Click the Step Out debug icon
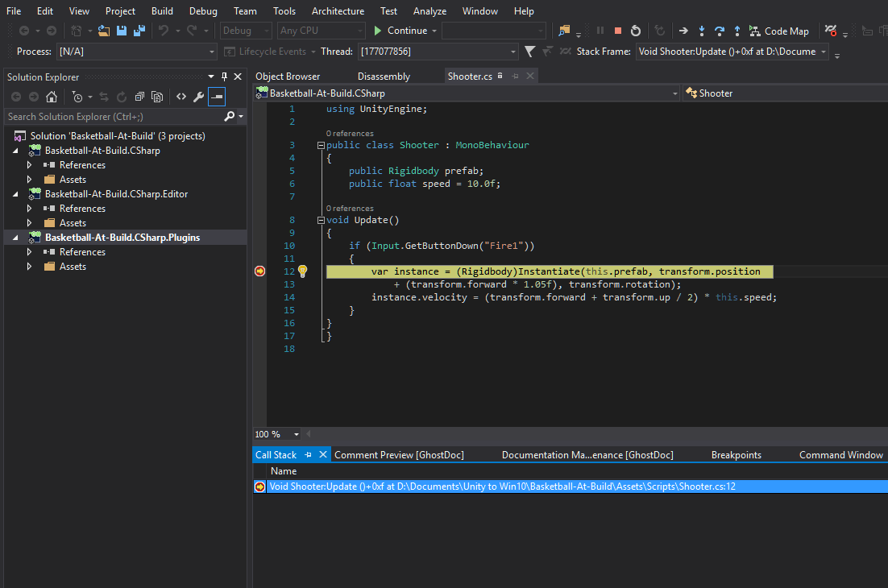The width and height of the screenshot is (888, 588). 737,30
